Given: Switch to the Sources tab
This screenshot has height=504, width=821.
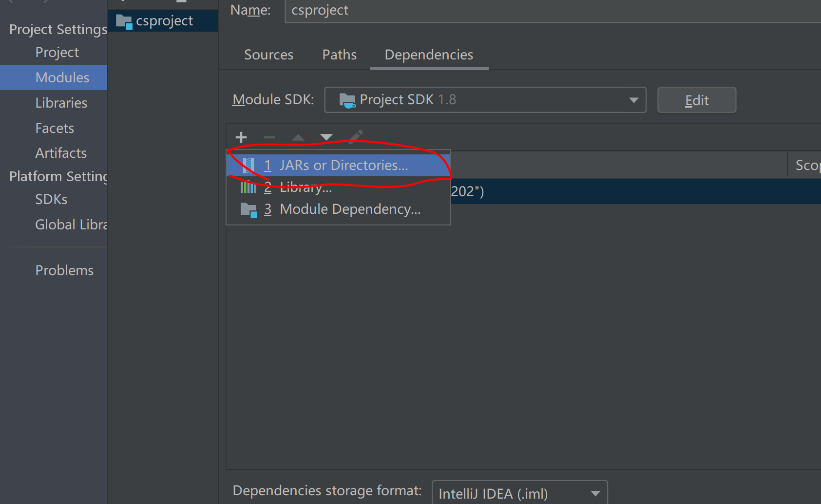Looking at the screenshot, I should (269, 55).
